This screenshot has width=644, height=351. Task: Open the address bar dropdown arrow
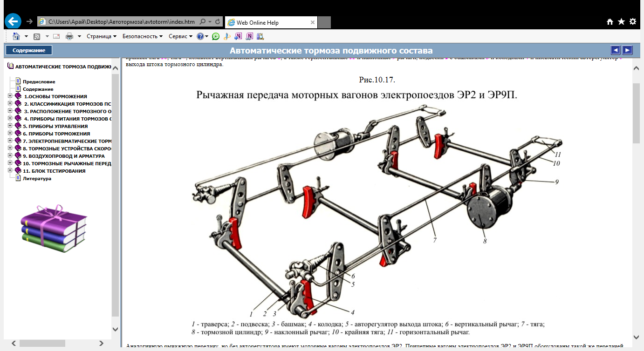pyautogui.click(x=210, y=22)
